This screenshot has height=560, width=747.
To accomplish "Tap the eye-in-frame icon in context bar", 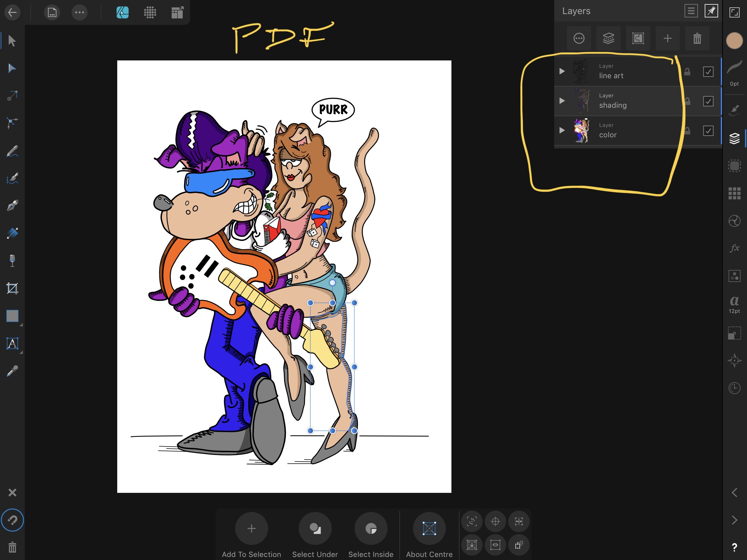I will coord(495,545).
